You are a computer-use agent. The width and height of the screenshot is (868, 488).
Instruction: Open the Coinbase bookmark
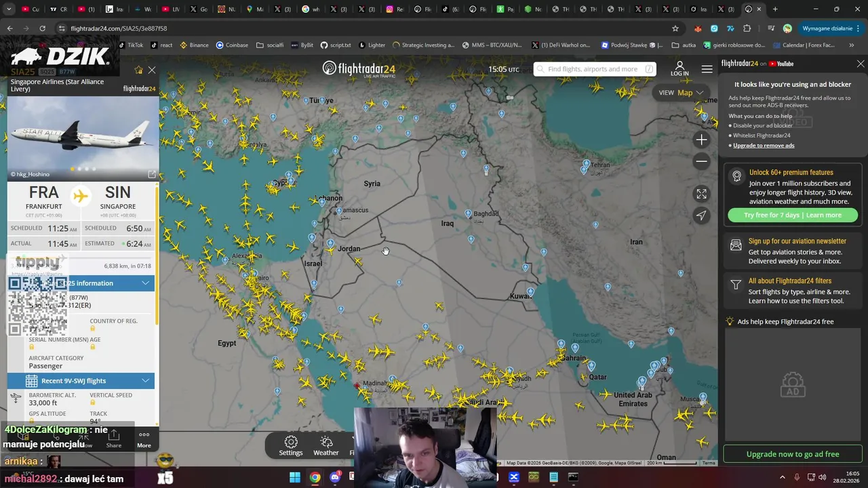[232, 45]
